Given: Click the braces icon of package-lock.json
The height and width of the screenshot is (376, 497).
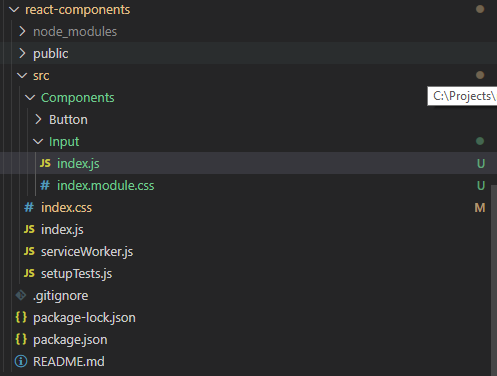Looking at the screenshot, I should tap(21, 317).
